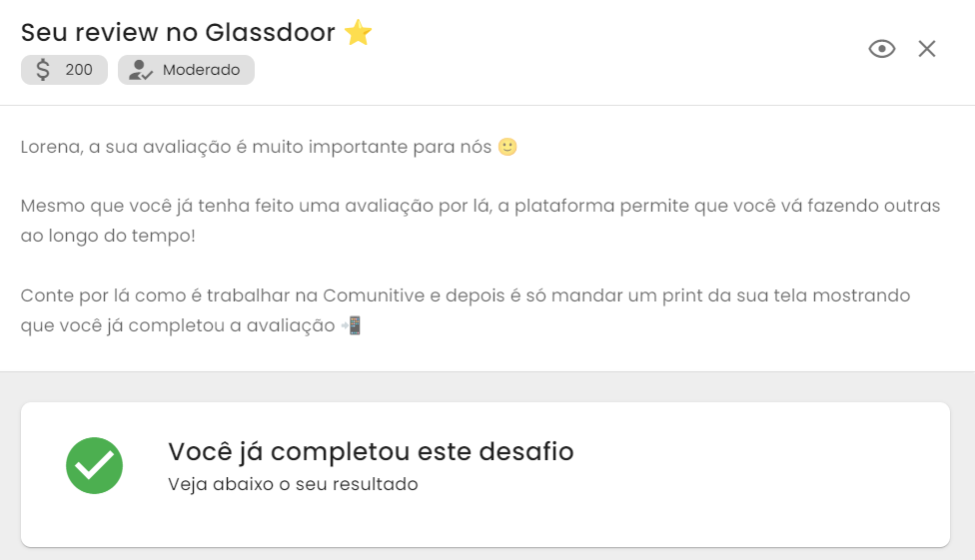
Task: Click the paragraph about fazendo outras avaliações
Action: (x=481, y=221)
